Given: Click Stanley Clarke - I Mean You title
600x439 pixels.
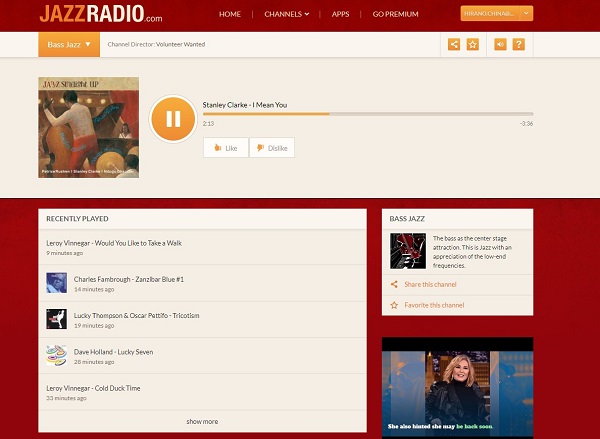Looking at the screenshot, I should point(245,105).
